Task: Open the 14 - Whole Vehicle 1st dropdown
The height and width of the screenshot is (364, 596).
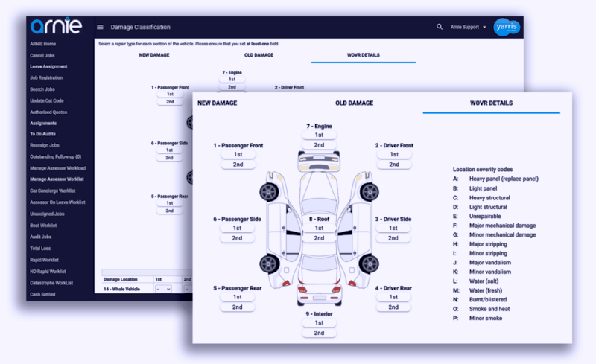Action: point(163,289)
